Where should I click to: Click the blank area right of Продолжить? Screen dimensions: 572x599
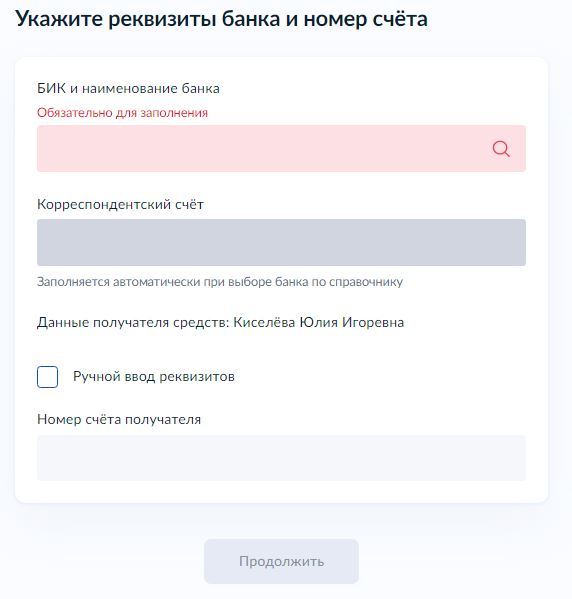[x=455, y=561]
